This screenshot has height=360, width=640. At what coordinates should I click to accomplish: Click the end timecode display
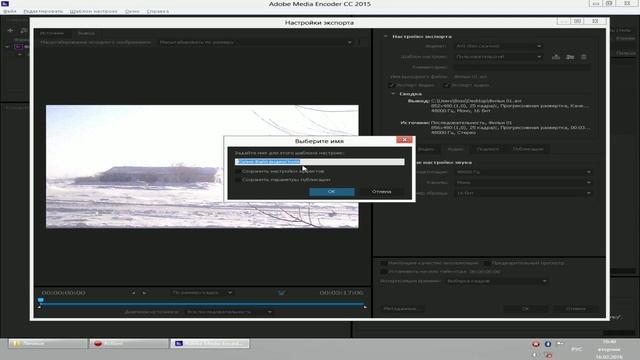coord(342,293)
